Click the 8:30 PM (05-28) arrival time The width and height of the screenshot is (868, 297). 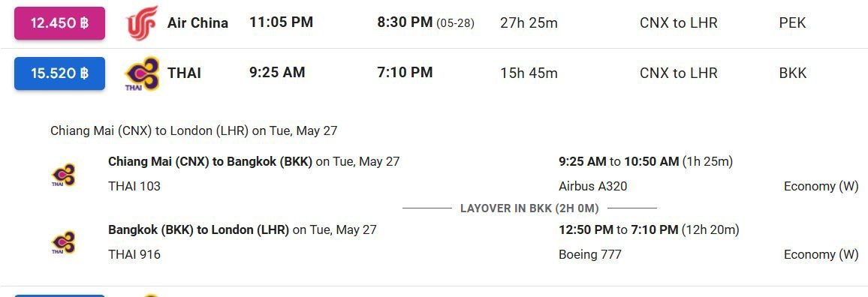pos(426,22)
